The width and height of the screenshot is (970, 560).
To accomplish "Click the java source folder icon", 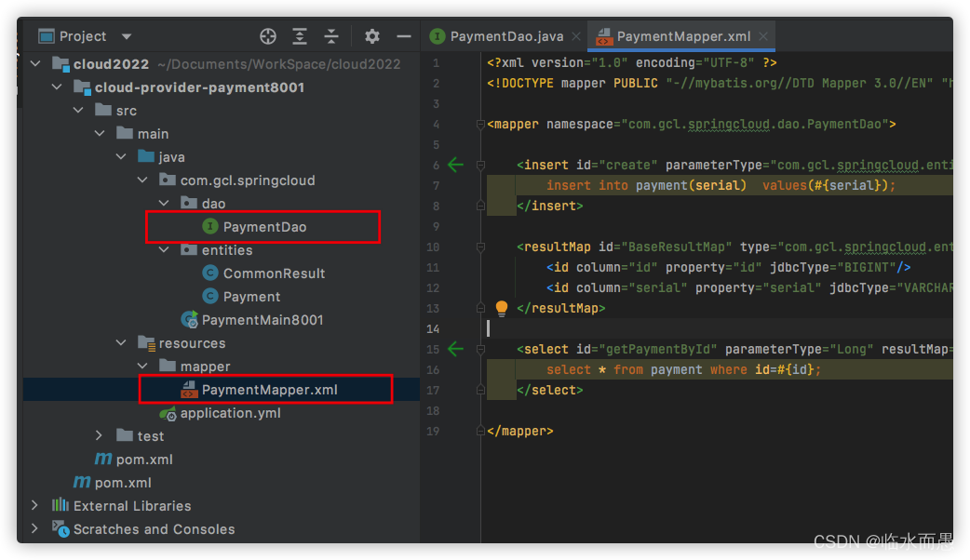I will [x=146, y=156].
